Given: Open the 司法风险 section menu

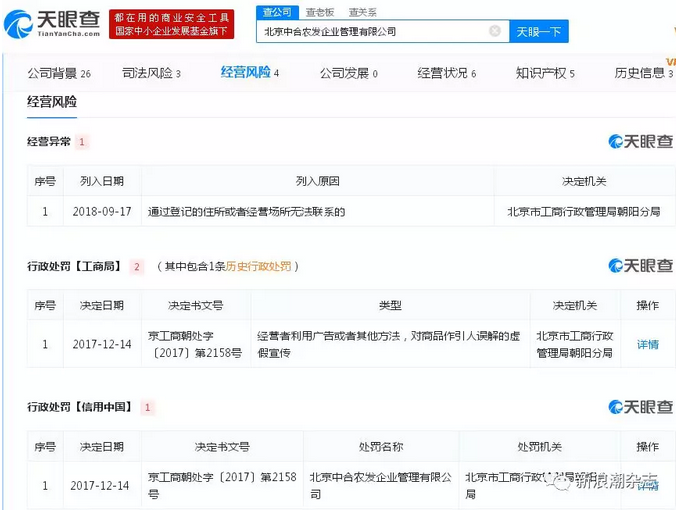Looking at the screenshot, I should 151,73.
